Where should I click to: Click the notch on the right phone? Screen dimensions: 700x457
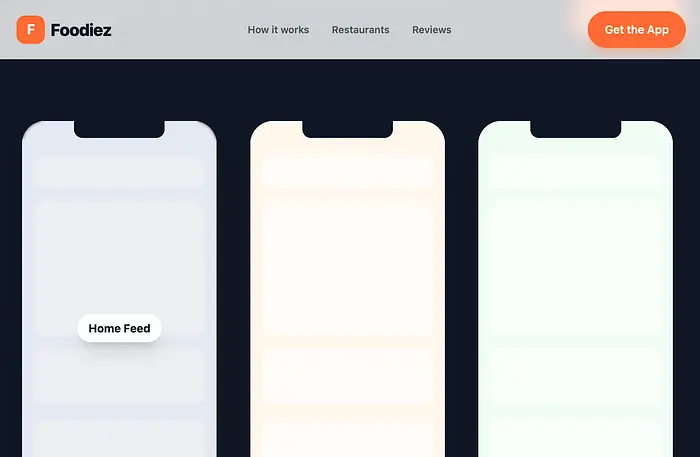coord(575,129)
